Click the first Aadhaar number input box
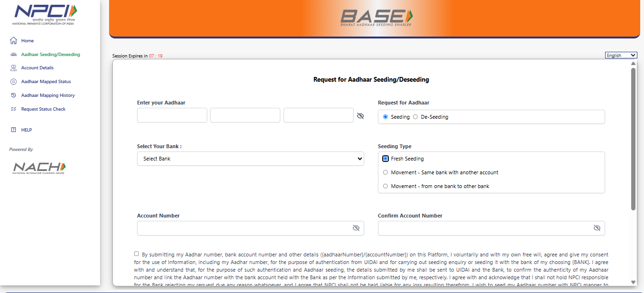The width and height of the screenshot is (644, 293). [172, 115]
